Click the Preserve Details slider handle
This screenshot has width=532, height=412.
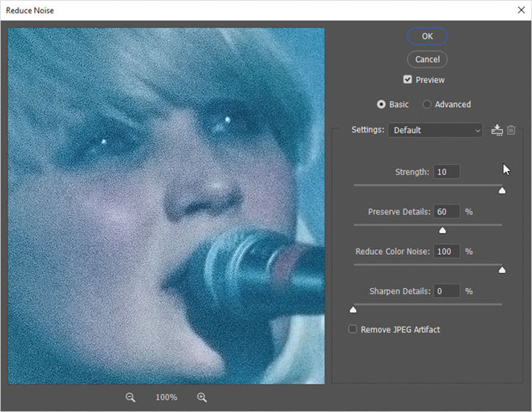pyautogui.click(x=442, y=230)
